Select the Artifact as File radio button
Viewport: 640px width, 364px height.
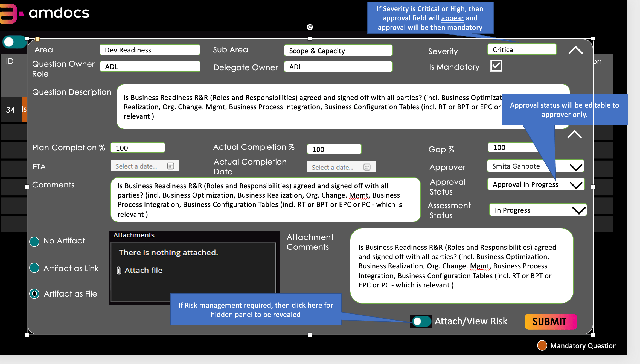[x=34, y=294]
